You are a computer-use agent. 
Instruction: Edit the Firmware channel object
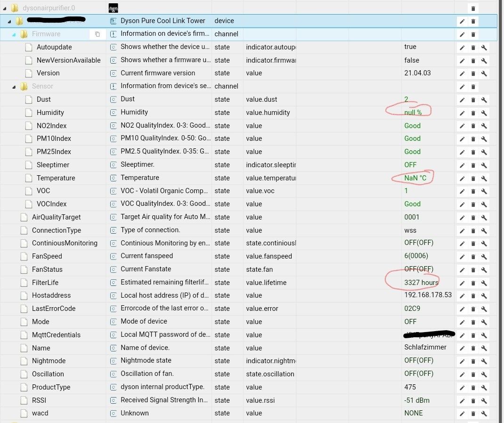click(462, 34)
